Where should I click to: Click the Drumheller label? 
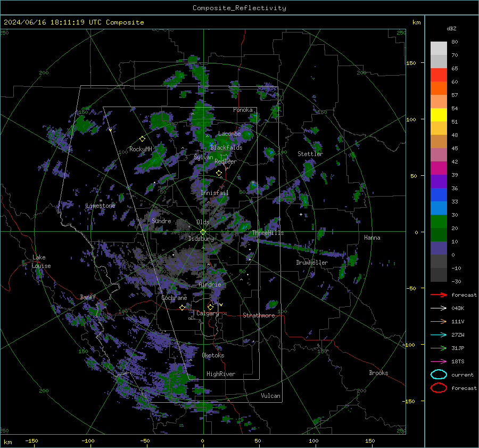312,263
